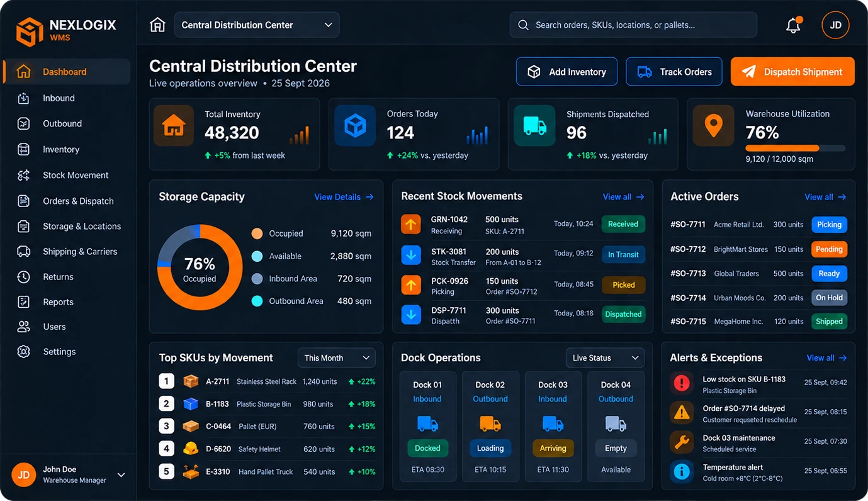Click the In Transit badge for STK-3081

[x=623, y=255]
